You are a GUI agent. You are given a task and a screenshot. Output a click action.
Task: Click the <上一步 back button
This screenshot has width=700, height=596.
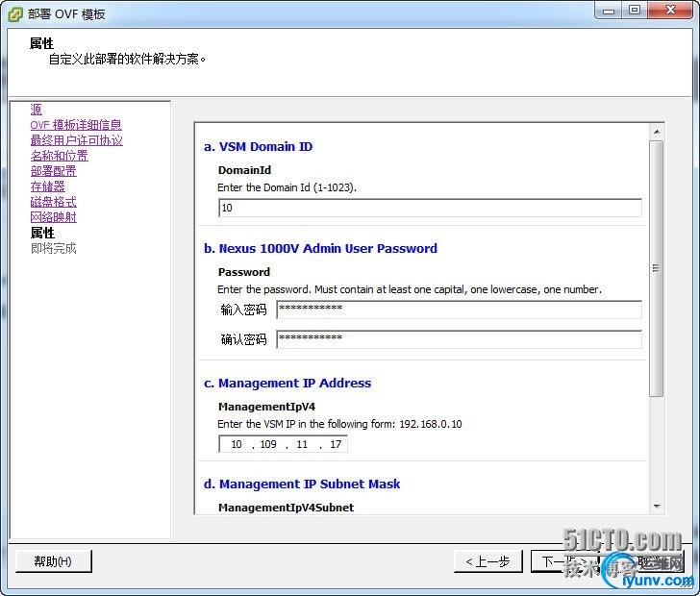487,561
